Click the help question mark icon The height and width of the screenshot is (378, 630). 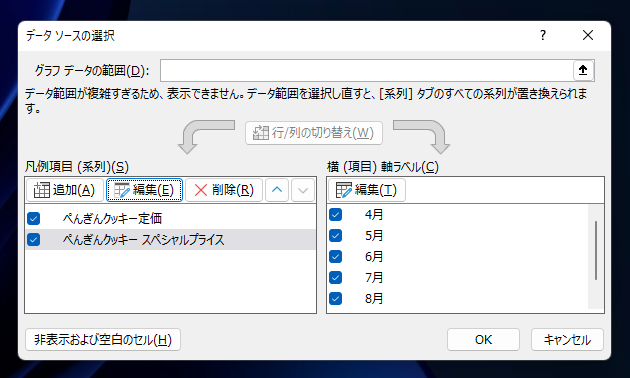coord(543,35)
